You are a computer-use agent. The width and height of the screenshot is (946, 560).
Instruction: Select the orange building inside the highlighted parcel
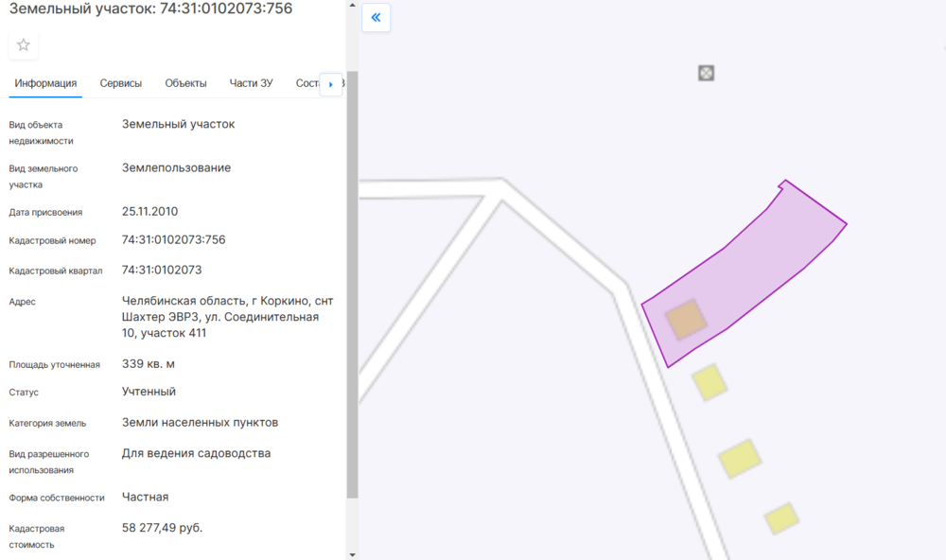pyautogui.click(x=685, y=320)
